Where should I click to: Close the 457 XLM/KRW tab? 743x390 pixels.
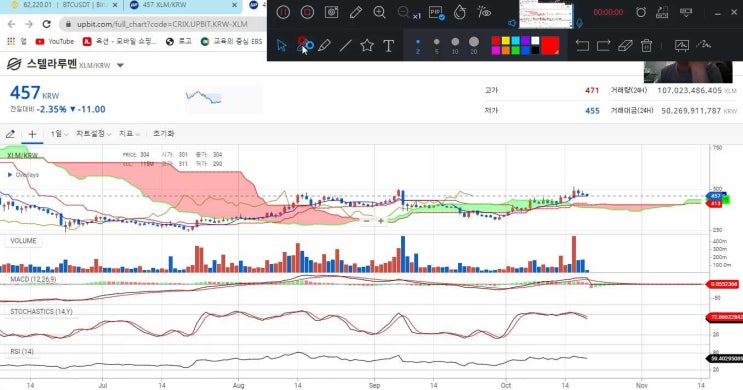coord(235,5)
